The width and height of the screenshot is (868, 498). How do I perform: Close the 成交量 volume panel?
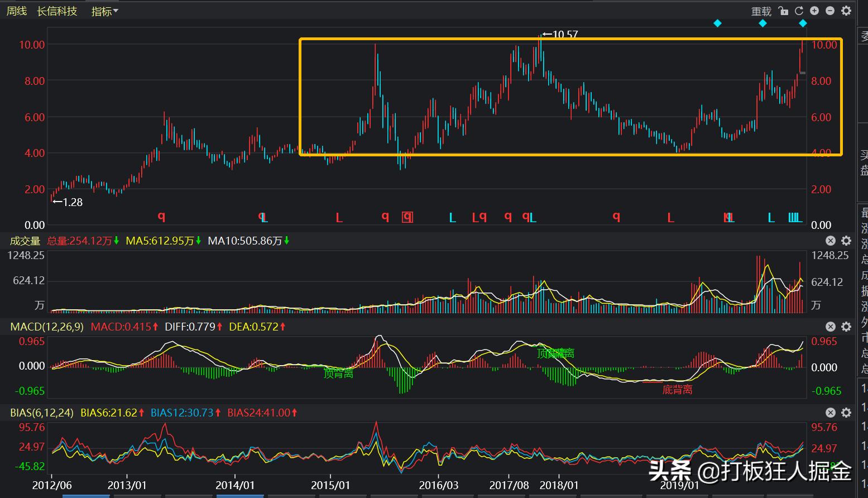coord(831,241)
